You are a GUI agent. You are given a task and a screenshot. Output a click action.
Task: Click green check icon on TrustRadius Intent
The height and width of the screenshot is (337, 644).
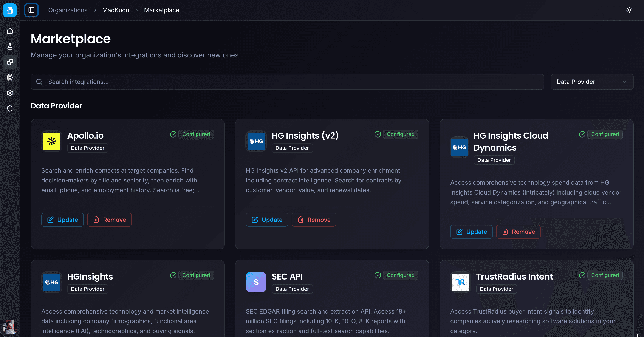(582, 275)
